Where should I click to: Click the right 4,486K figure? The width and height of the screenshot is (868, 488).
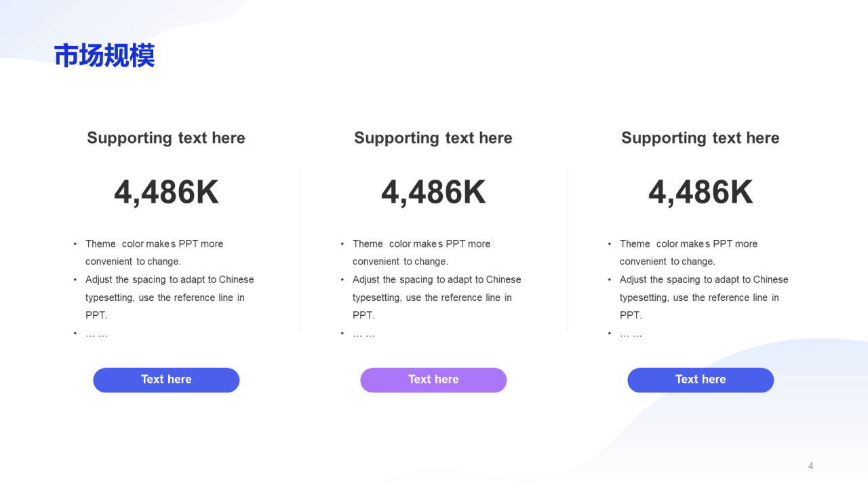(x=701, y=192)
